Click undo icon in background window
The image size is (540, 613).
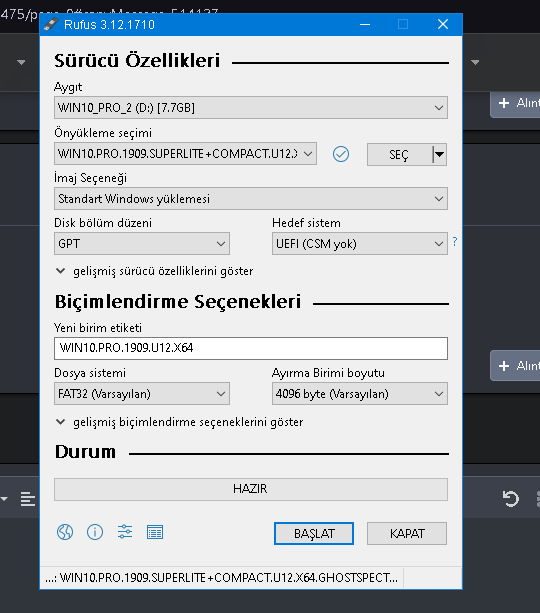pos(510,499)
